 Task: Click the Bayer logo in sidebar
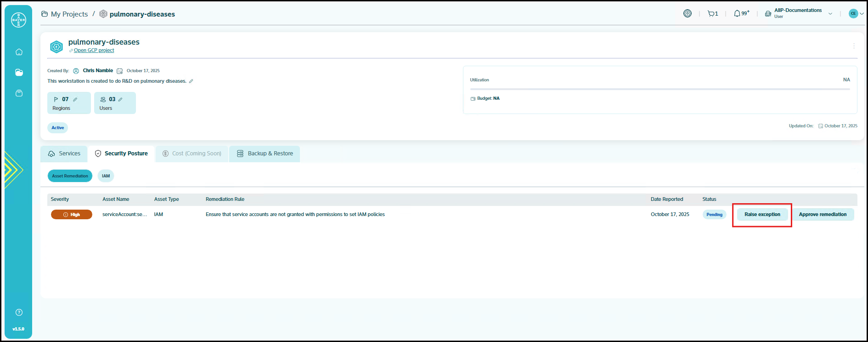[18, 20]
